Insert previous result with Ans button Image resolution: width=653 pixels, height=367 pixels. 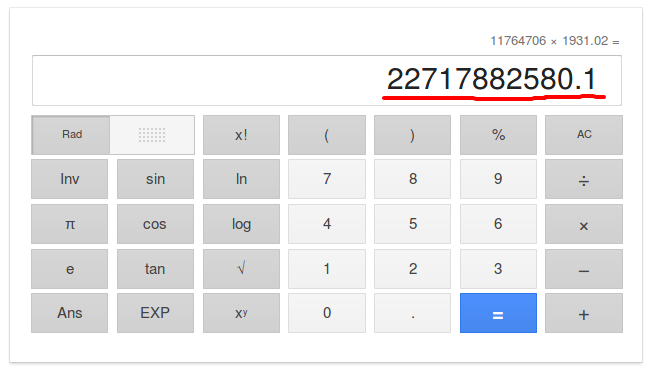pyautogui.click(x=70, y=313)
